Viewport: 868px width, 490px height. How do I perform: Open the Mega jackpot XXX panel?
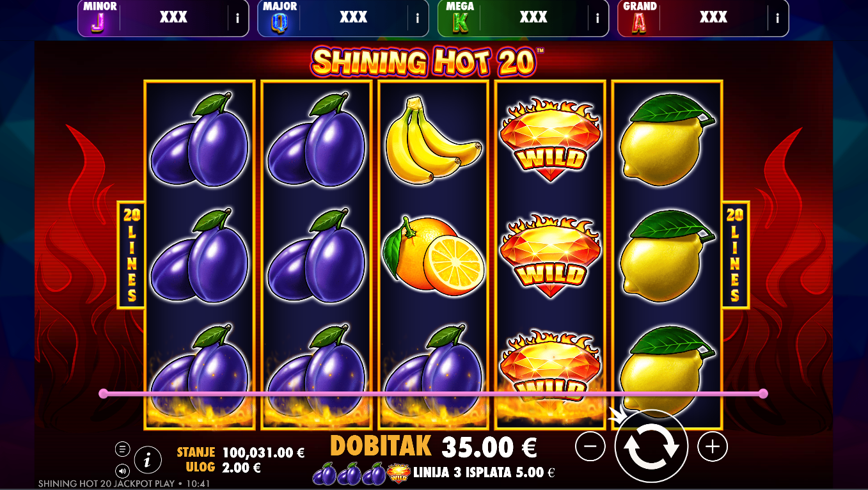pyautogui.click(x=523, y=19)
